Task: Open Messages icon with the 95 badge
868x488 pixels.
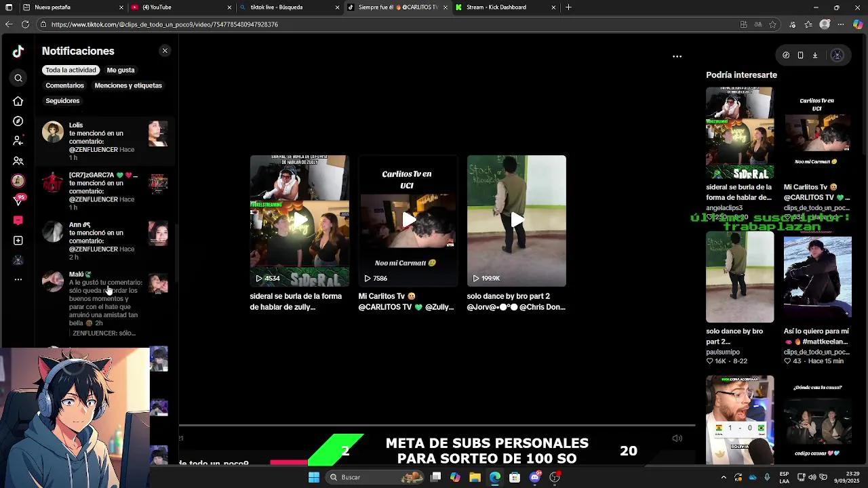Action: [18, 201]
